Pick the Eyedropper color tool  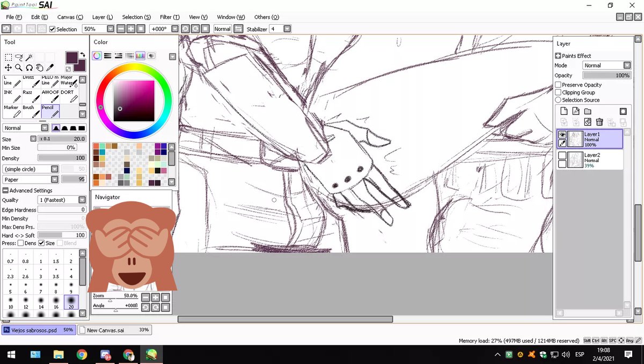50,67
